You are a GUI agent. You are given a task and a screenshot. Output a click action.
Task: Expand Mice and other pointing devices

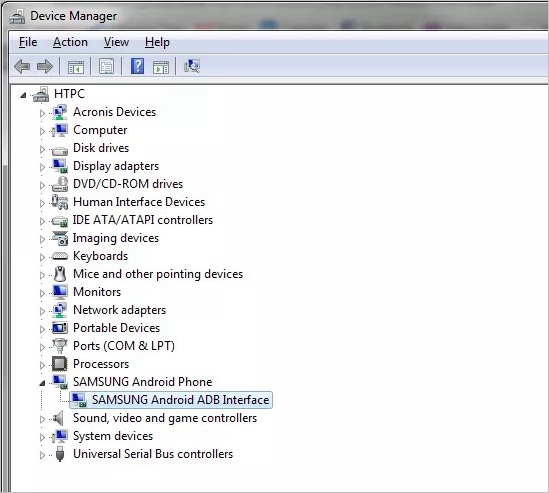(42, 275)
